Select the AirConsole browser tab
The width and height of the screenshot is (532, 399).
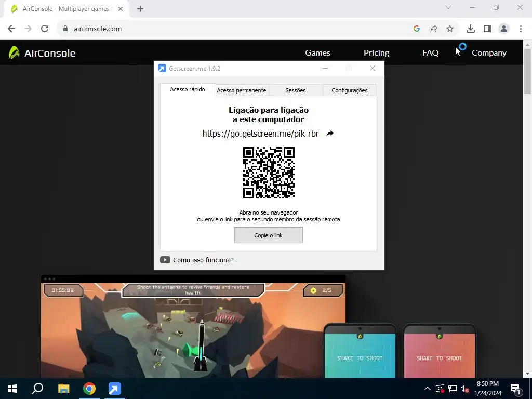(66, 9)
